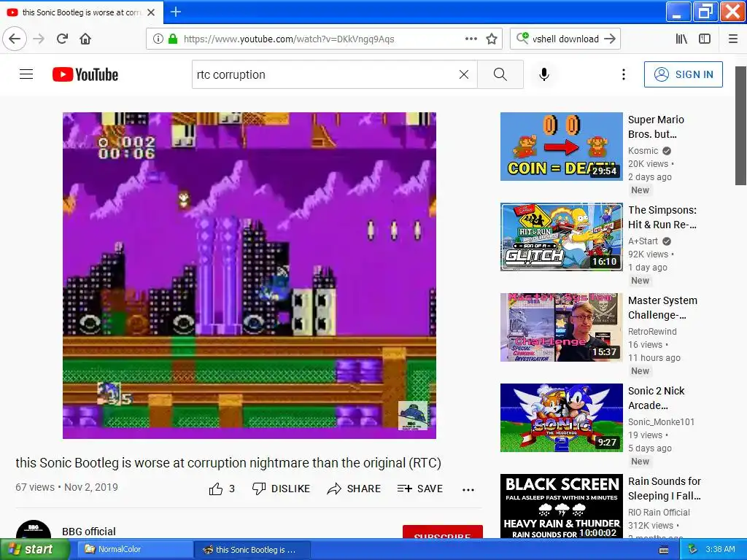747x560 pixels.
Task: Open Super Mario Bros. but… title
Action: (656, 127)
